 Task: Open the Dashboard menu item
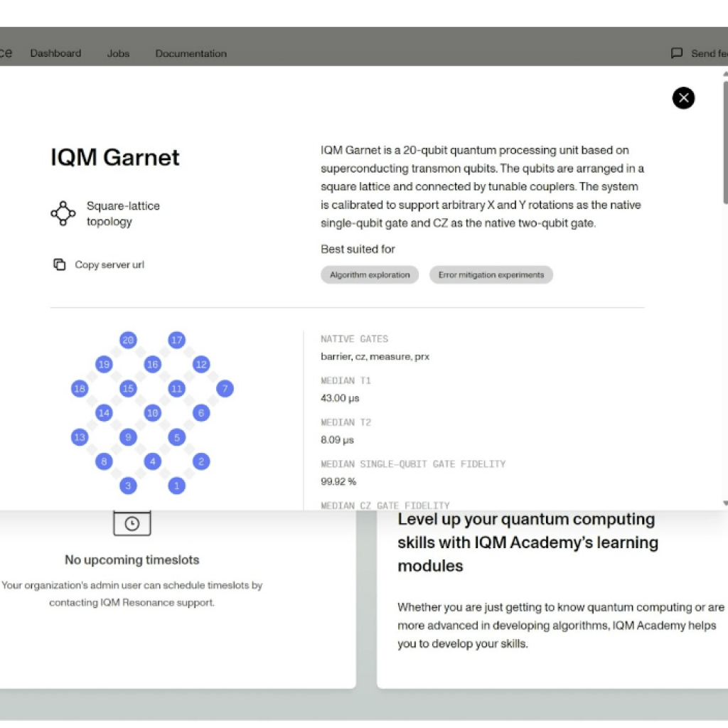pyautogui.click(x=55, y=53)
